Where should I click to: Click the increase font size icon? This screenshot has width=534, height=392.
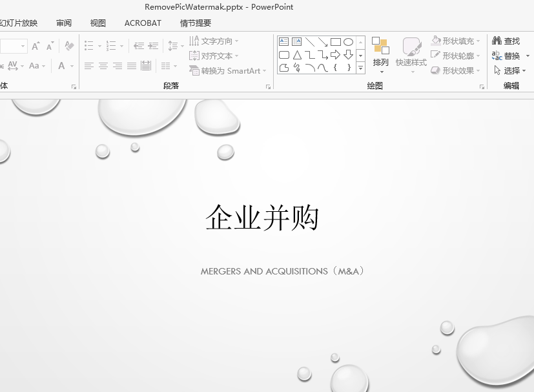click(36, 46)
